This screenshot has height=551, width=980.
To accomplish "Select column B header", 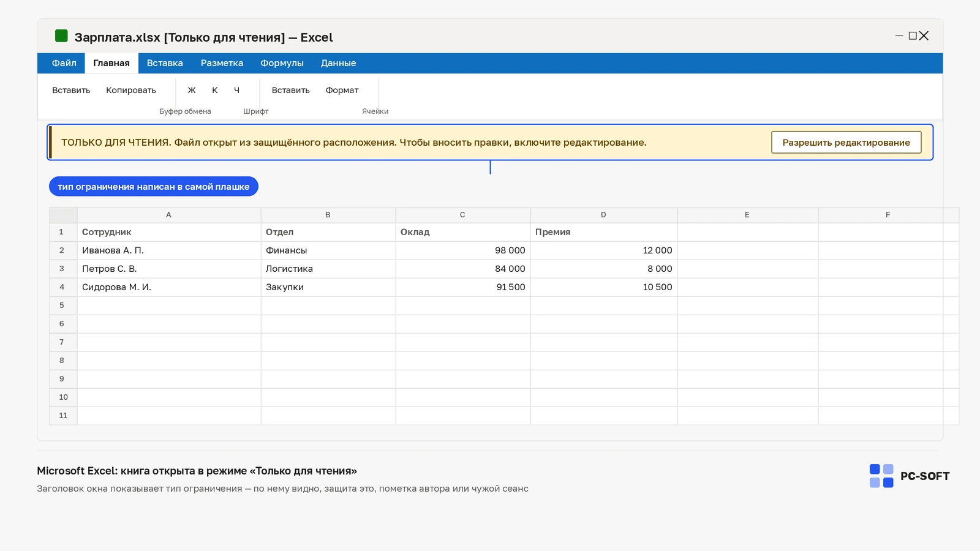I will [x=328, y=215].
